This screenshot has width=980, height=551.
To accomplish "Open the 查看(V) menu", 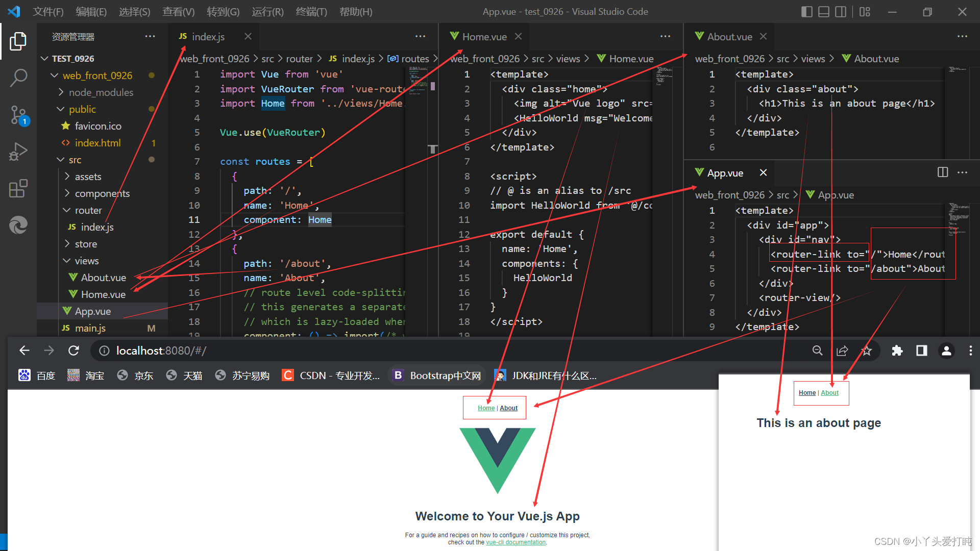I will click(x=179, y=11).
